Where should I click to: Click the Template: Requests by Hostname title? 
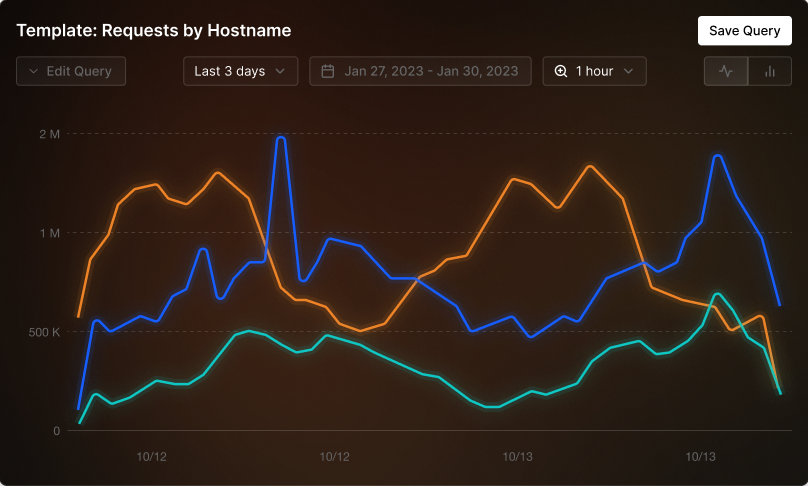(x=154, y=31)
